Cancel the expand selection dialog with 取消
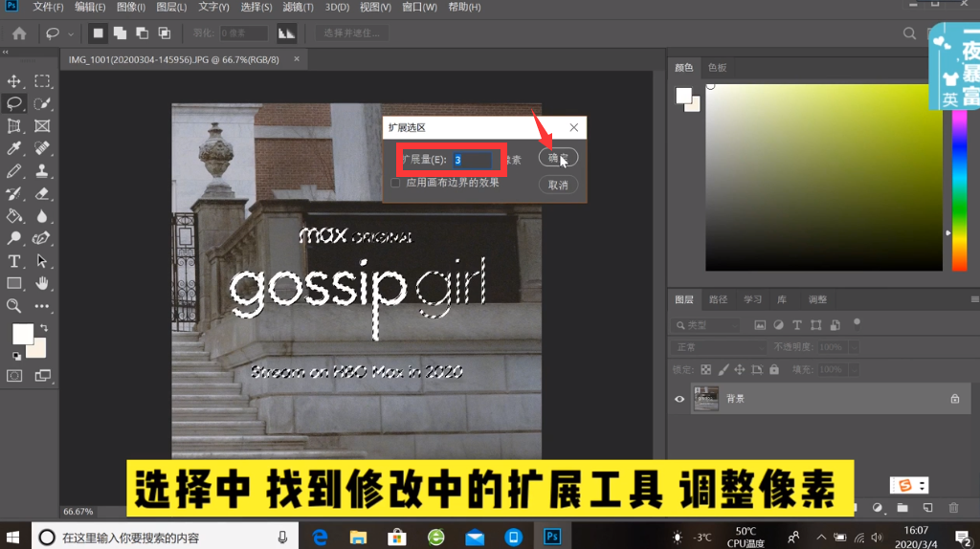980x549 pixels. (558, 185)
